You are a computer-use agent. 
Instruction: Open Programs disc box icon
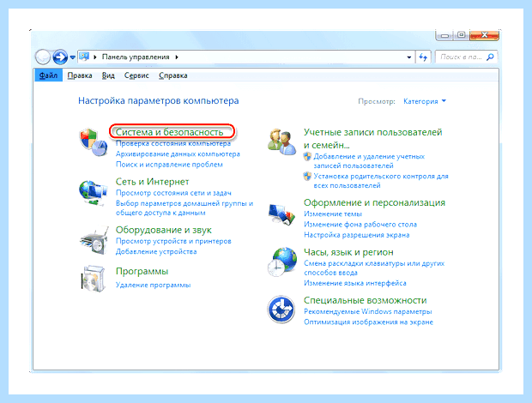coord(93,279)
